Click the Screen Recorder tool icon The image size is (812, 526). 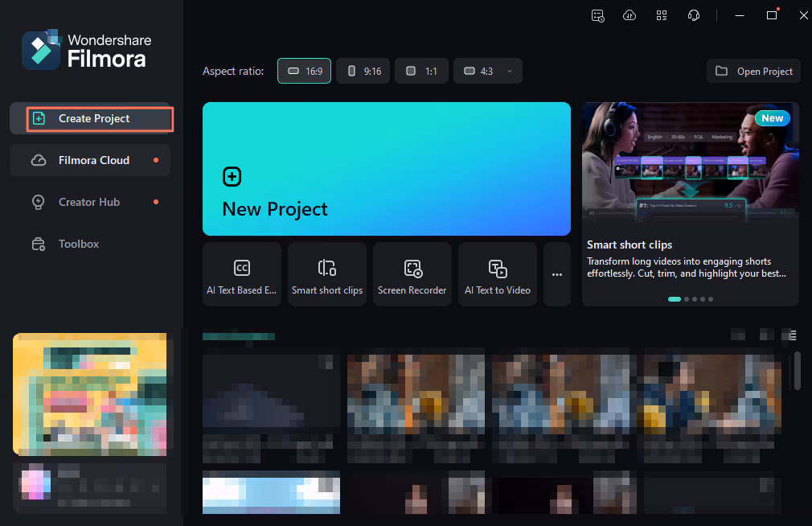click(x=412, y=269)
